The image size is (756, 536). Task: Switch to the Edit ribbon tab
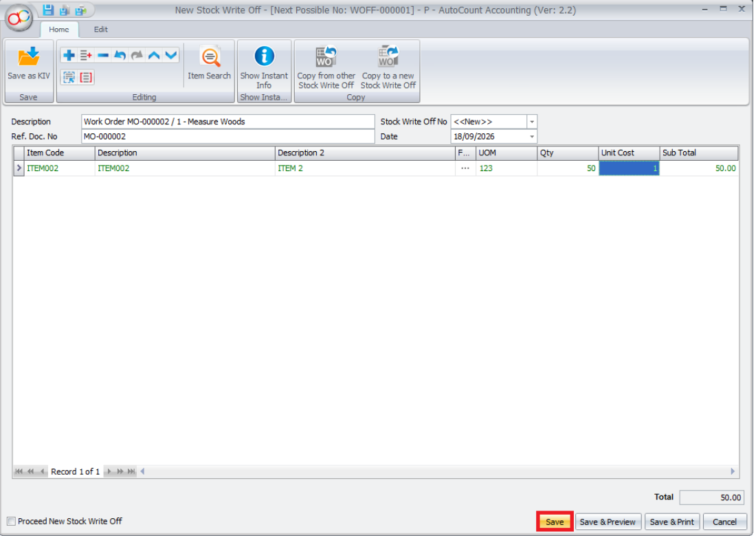(x=100, y=30)
